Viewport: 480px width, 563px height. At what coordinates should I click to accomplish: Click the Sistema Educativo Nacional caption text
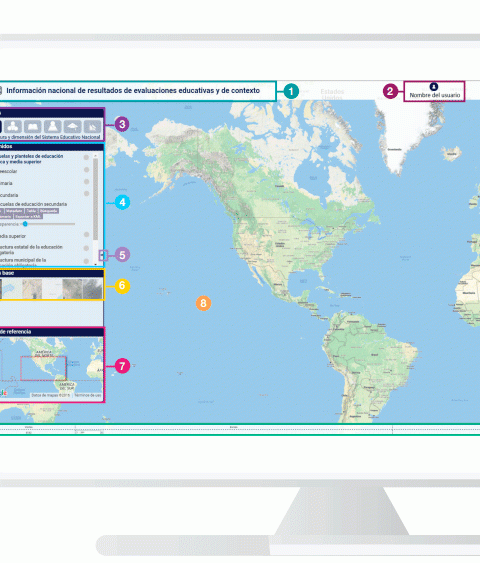71,137
